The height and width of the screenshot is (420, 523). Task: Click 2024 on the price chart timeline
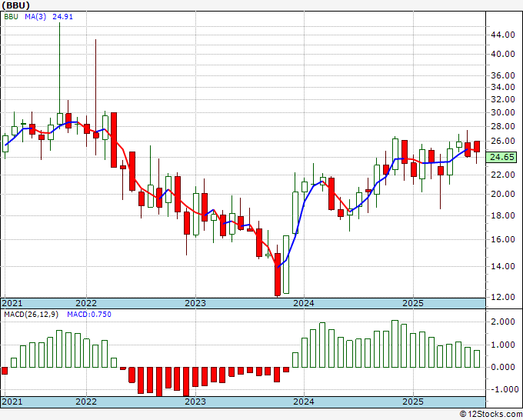(x=304, y=303)
